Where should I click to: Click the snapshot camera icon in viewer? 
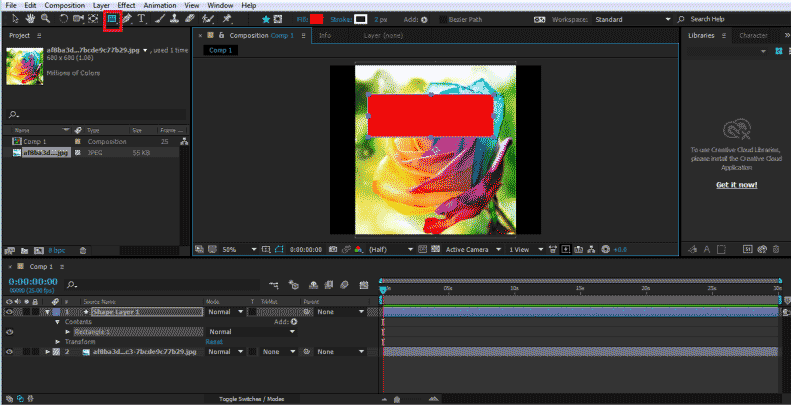[x=333, y=249]
